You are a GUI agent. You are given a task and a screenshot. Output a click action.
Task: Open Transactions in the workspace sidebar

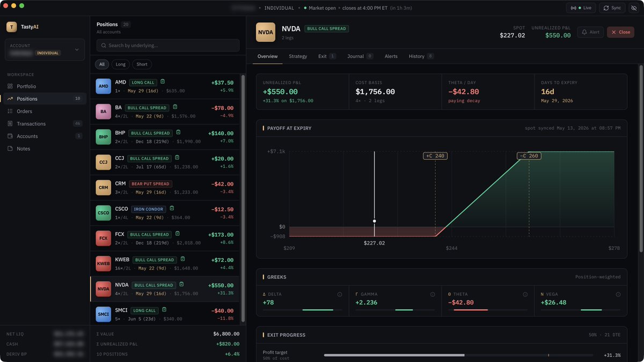coord(44,123)
